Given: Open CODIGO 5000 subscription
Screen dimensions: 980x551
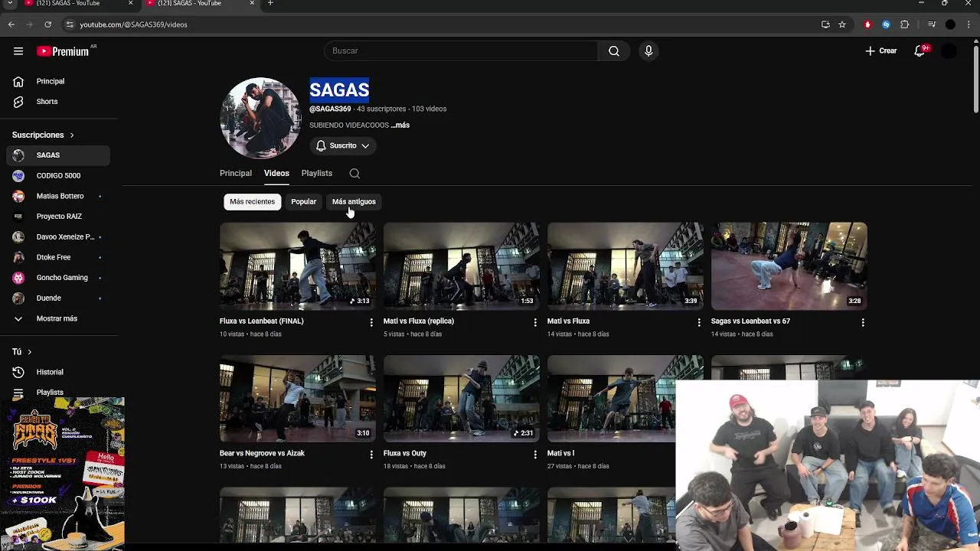Looking at the screenshot, I should [58, 176].
